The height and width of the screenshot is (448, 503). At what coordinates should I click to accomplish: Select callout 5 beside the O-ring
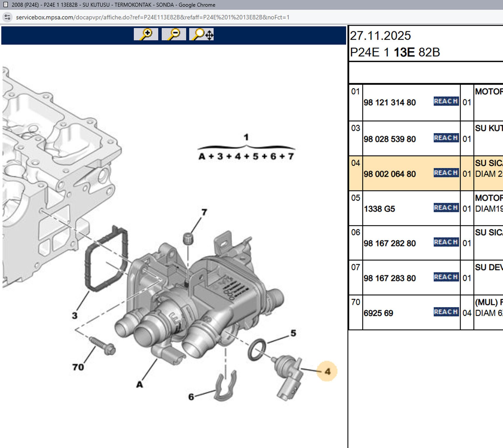click(293, 333)
